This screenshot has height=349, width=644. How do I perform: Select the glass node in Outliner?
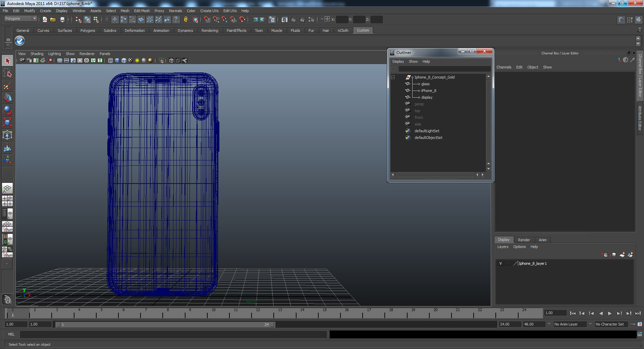tap(425, 84)
